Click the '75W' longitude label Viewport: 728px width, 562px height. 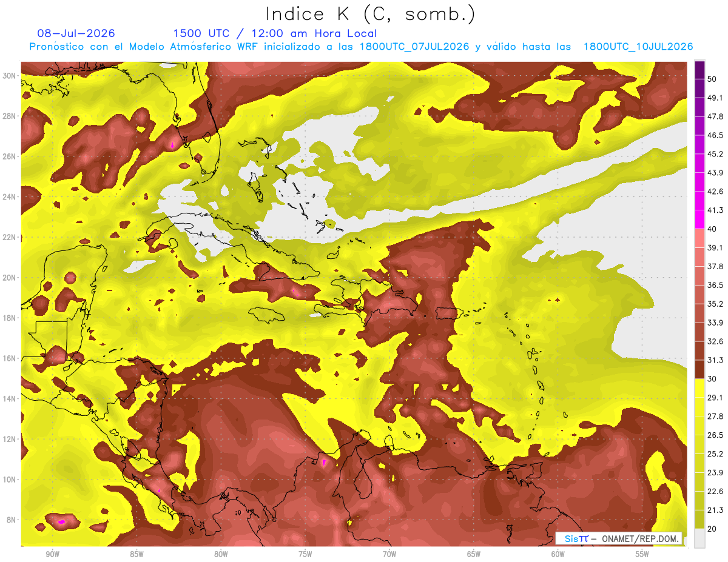[305, 554]
